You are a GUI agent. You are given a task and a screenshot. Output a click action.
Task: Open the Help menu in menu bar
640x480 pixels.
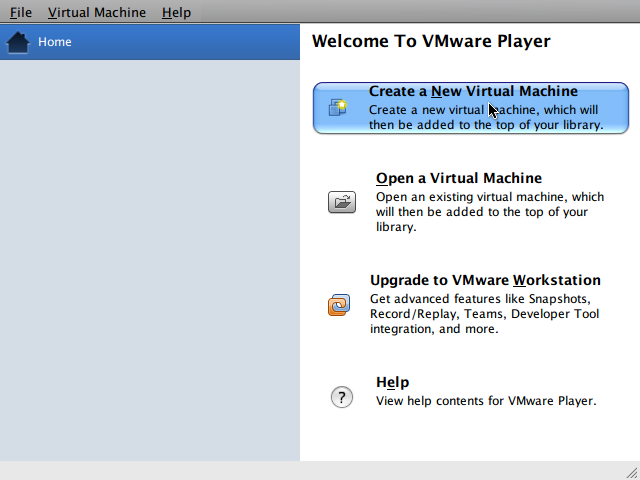[x=176, y=12]
